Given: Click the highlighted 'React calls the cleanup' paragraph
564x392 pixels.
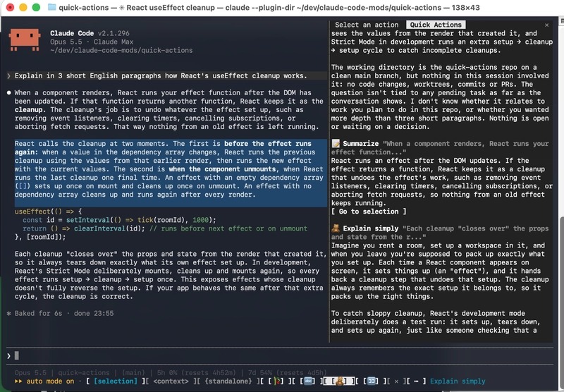Looking at the screenshot, I should (169, 169).
